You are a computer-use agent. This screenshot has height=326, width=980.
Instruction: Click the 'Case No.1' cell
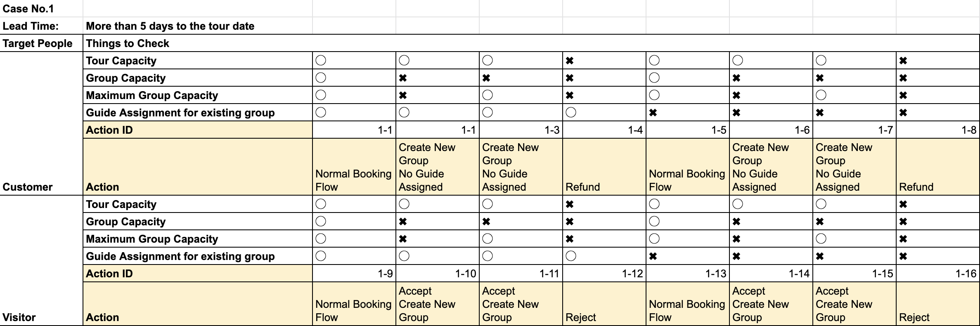[x=28, y=9]
